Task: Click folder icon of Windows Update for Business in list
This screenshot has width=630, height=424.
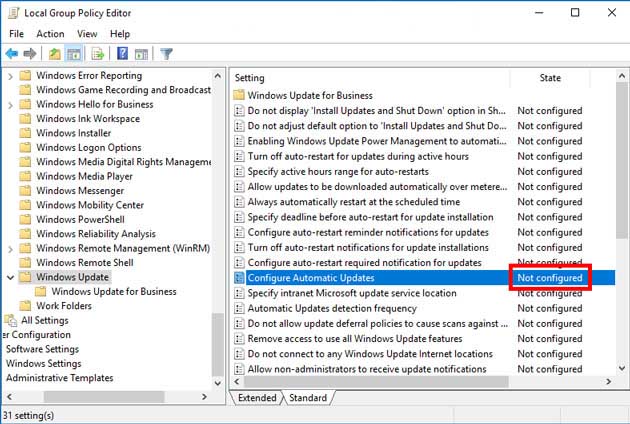Action: (x=239, y=95)
